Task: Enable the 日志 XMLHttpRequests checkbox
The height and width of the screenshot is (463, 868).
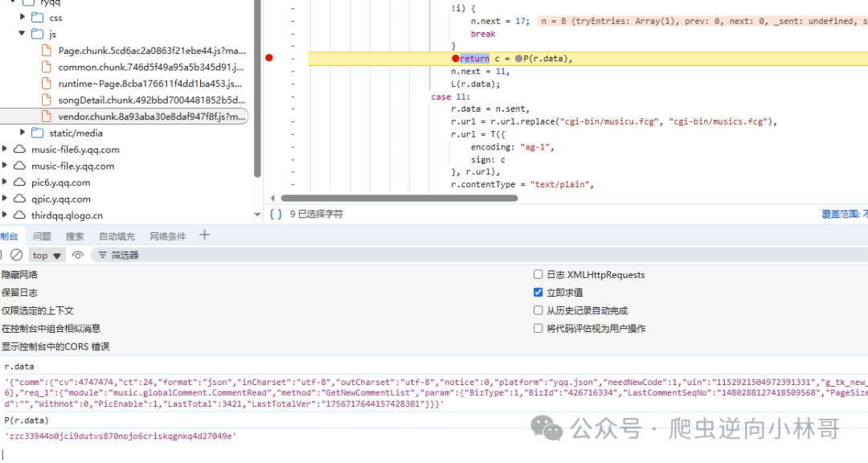Action: 538,274
